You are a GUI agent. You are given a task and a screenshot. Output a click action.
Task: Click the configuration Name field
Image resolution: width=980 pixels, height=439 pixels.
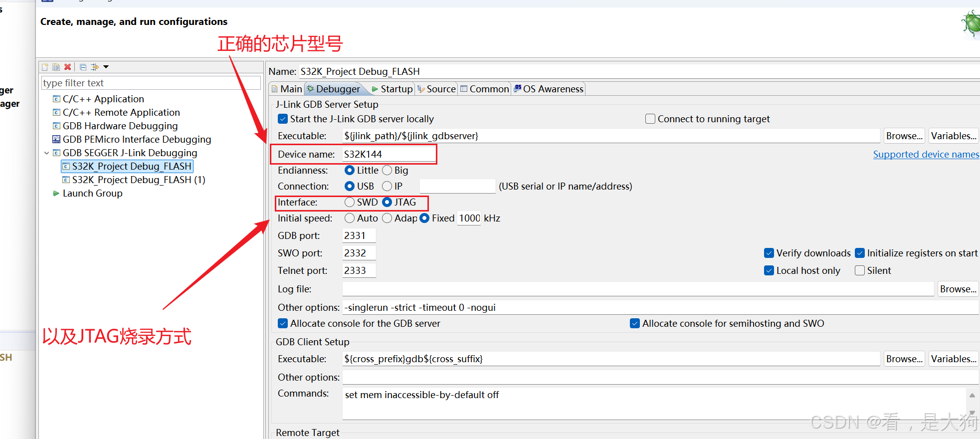pyautogui.click(x=639, y=71)
